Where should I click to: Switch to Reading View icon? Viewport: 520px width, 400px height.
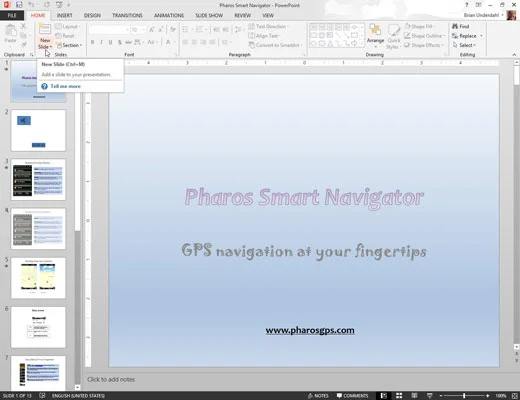point(414,396)
